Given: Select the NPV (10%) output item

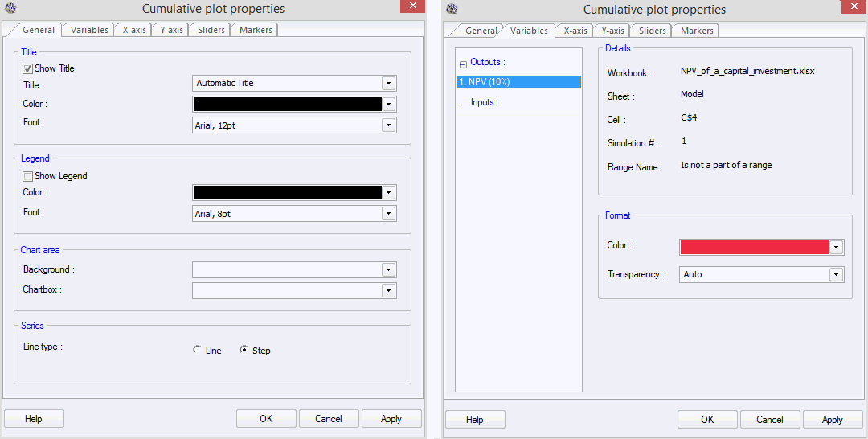Looking at the screenshot, I should tap(518, 82).
